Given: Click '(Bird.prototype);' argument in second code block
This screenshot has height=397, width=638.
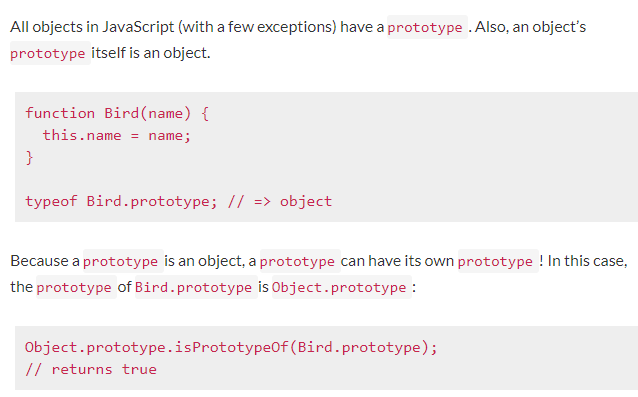Looking at the screenshot, I should click(x=363, y=347).
